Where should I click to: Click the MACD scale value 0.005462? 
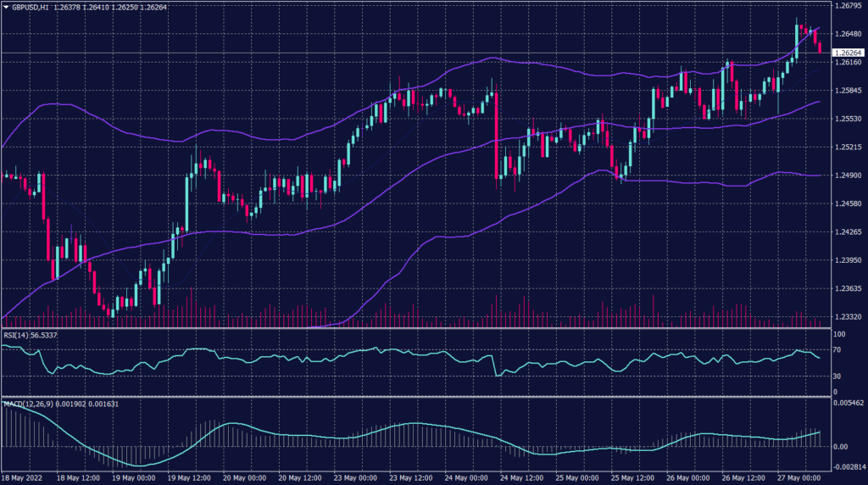pyautogui.click(x=849, y=404)
